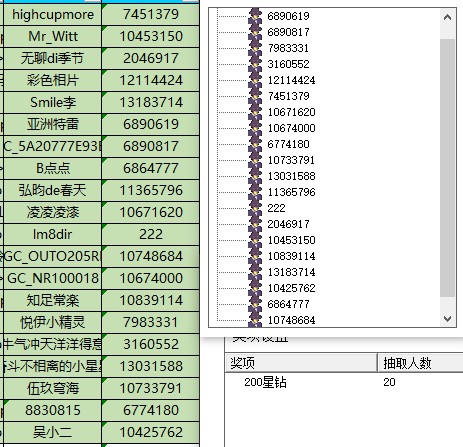Image resolution: width=463 pixels, height=447 pixels.
Task: Click the user icon beside 12114424 in tree
Action: [255, 80]
